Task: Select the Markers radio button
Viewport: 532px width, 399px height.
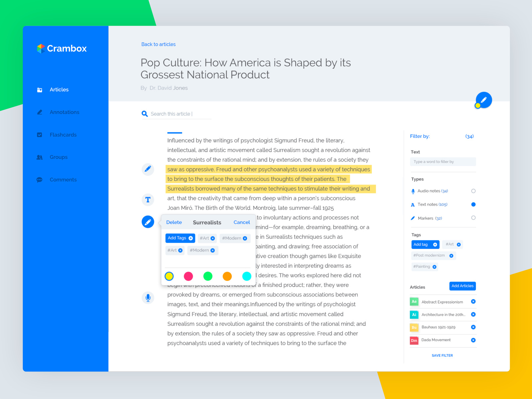Action: [x=473, y=218]
